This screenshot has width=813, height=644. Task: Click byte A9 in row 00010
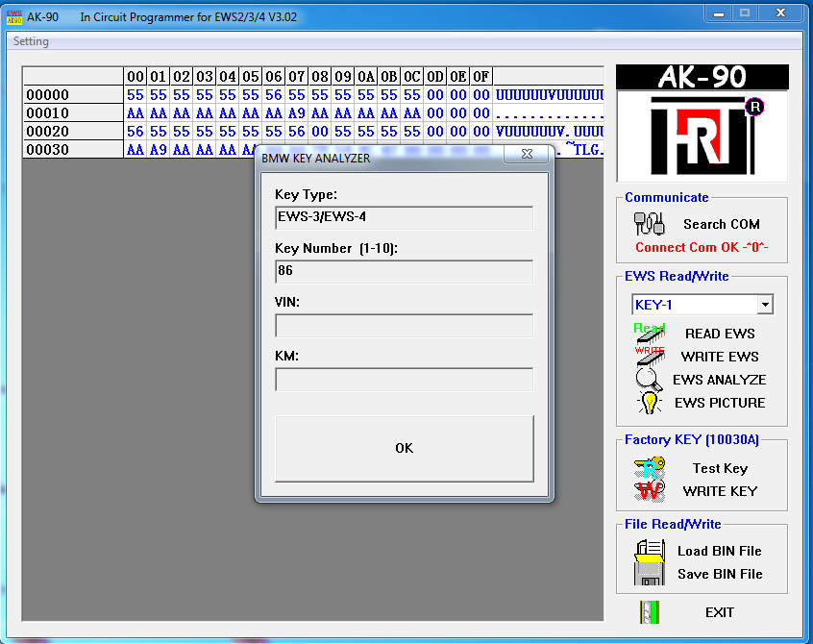click(297, 113)
